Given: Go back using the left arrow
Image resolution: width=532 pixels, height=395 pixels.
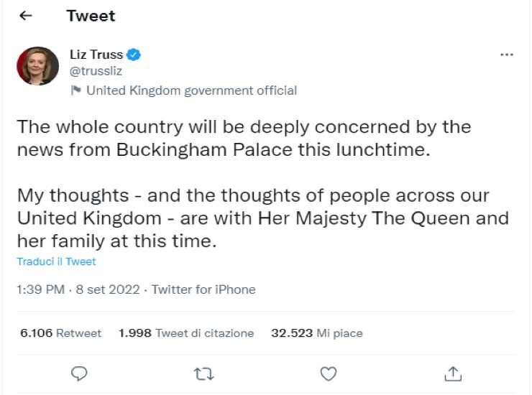Looking at the screenshot, I should pyautogui.click(x=26, y=16).
